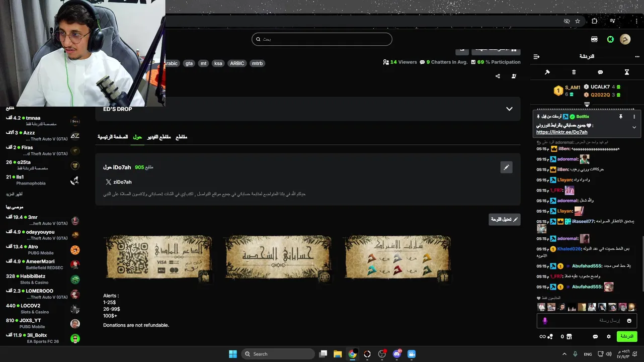Open the X ziDo7ah profile link
644x362 pixels.
(x=119, y=182)
